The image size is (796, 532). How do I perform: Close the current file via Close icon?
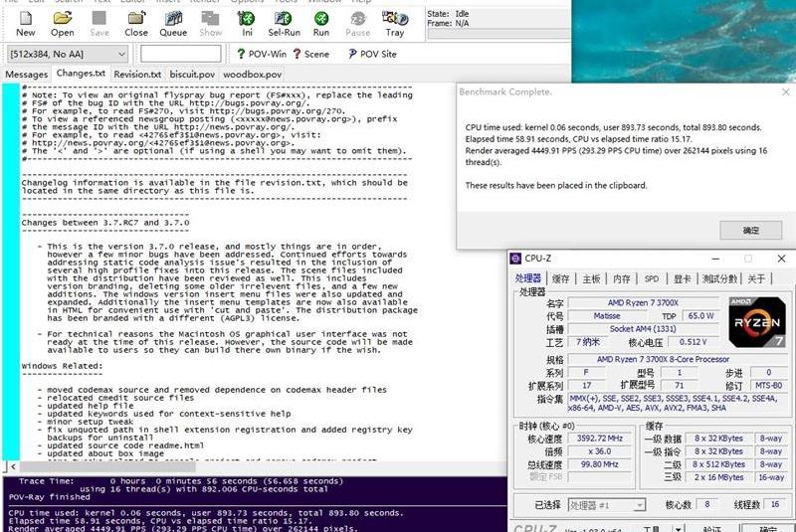coord(136,24)
